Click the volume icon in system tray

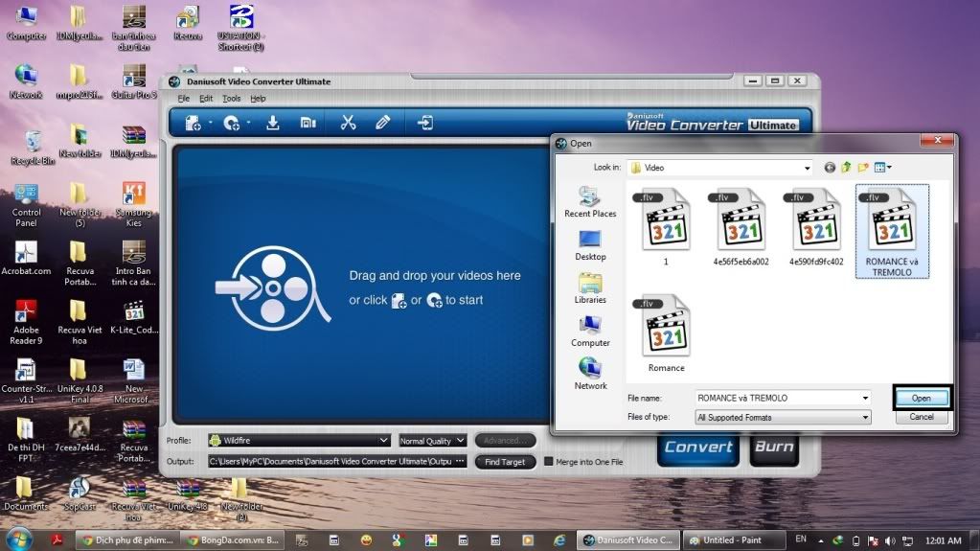(890, 540)
